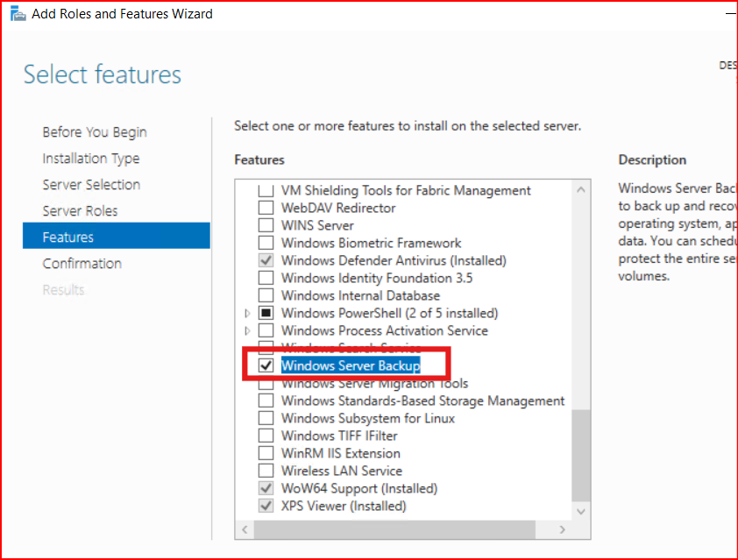Enable Windows Subsystem for Linux
Viewport: 738px width, 560px height.
click(266, 418)
